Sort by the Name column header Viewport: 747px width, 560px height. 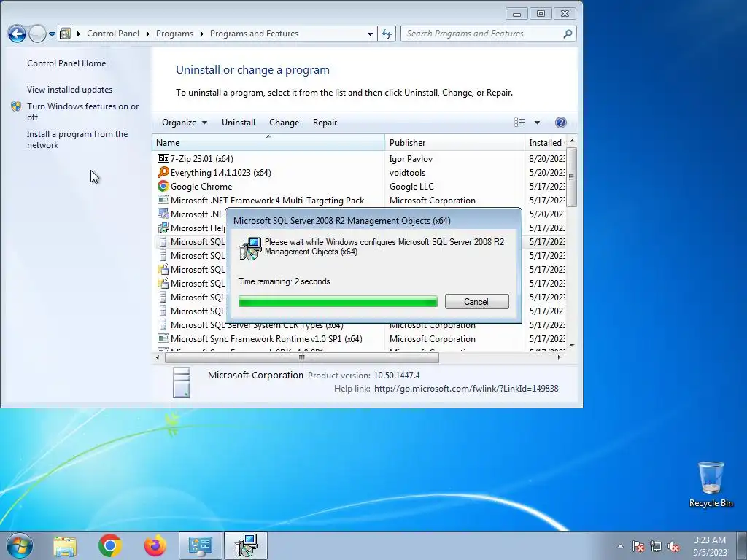[x=268, y=142]
